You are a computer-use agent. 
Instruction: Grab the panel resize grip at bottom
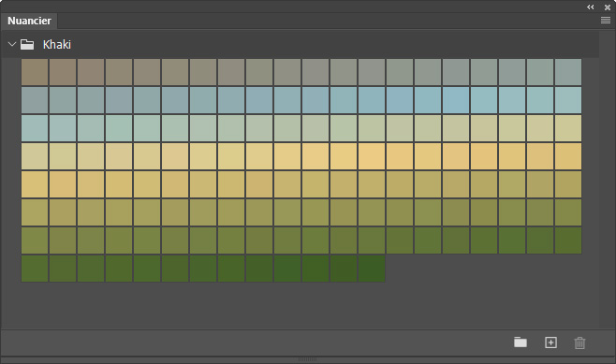click(x=307, y=359)
